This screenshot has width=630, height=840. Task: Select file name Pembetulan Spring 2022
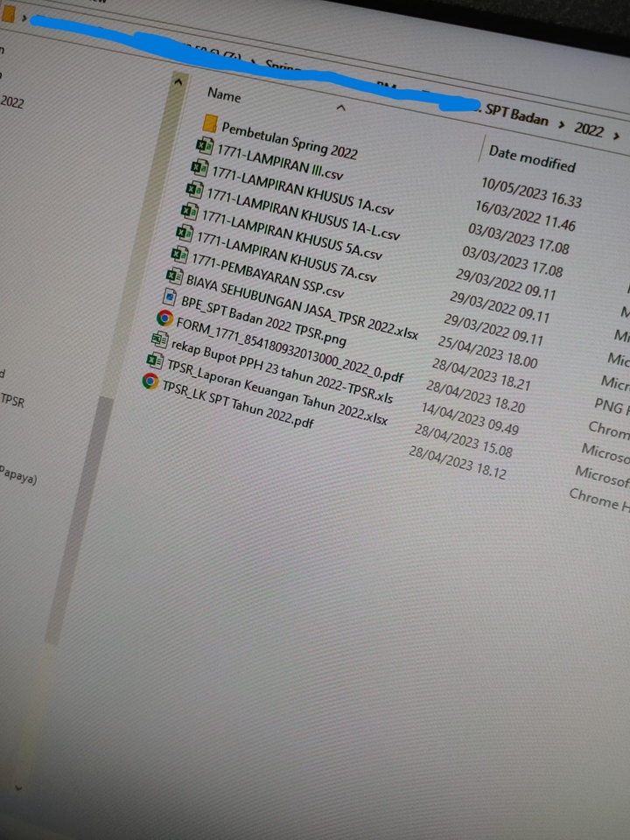coord(290,140)
